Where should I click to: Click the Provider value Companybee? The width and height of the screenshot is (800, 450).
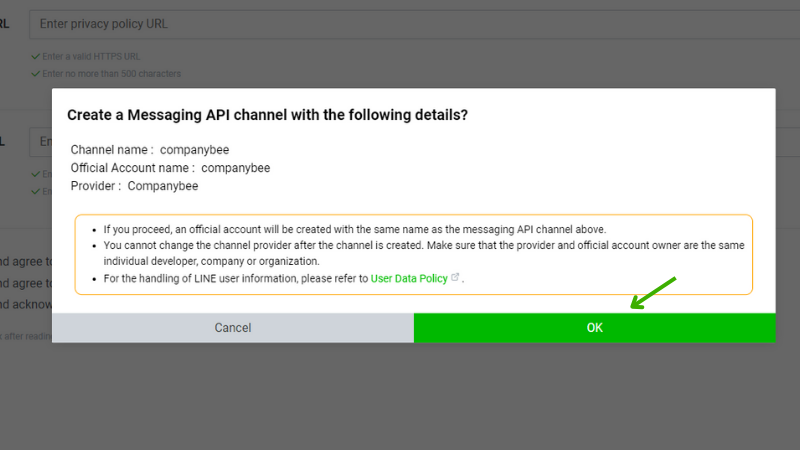tap(163, 186)
